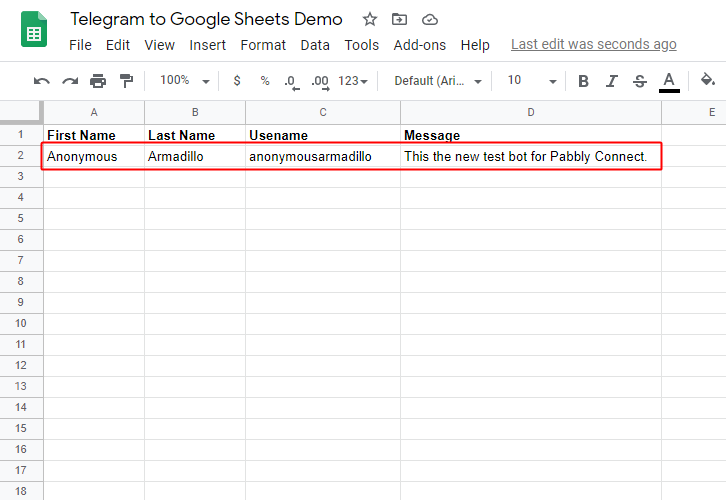
Task: Select column E header
Action: 695,112
